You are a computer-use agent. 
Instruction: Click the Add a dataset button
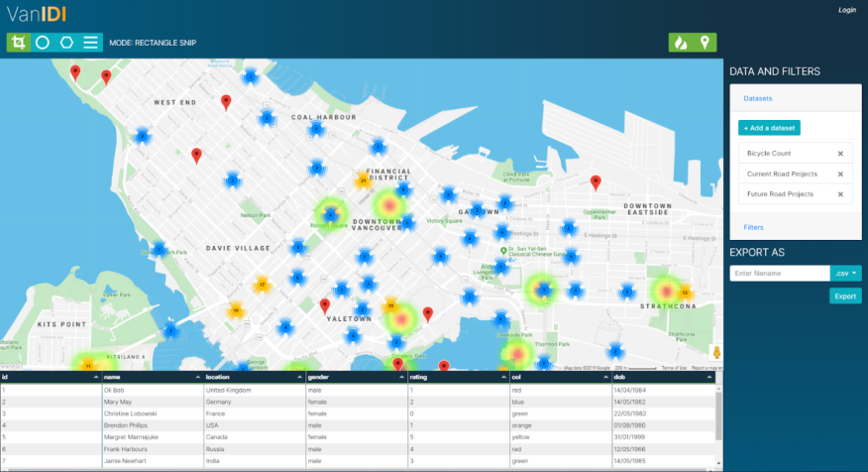769,128
